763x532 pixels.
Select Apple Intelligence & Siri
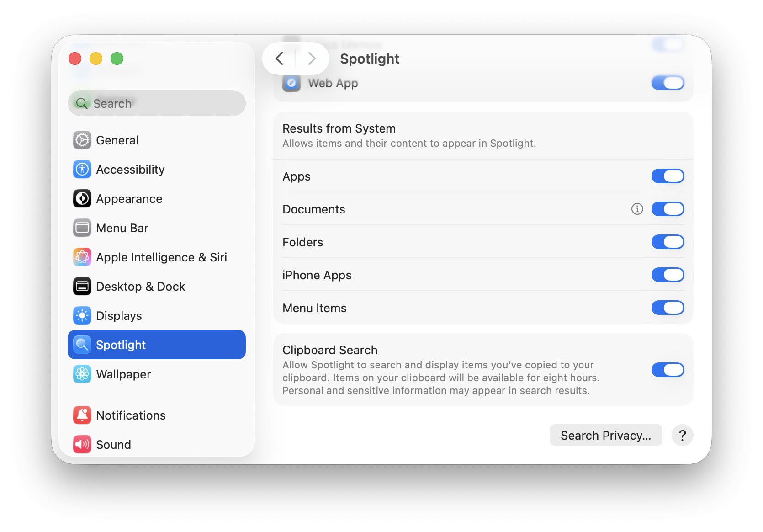(x=157, y=257)
